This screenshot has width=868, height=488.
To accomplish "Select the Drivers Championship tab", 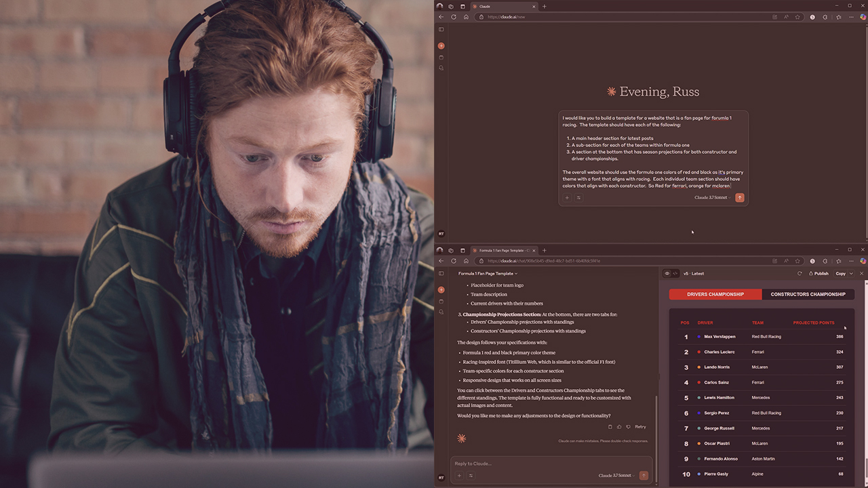I will (x=715, y=294).
